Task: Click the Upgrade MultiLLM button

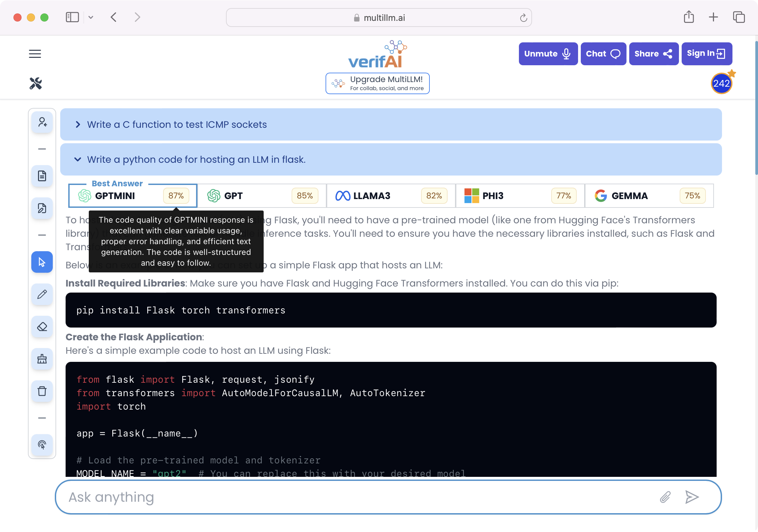Action: [378, 82]
